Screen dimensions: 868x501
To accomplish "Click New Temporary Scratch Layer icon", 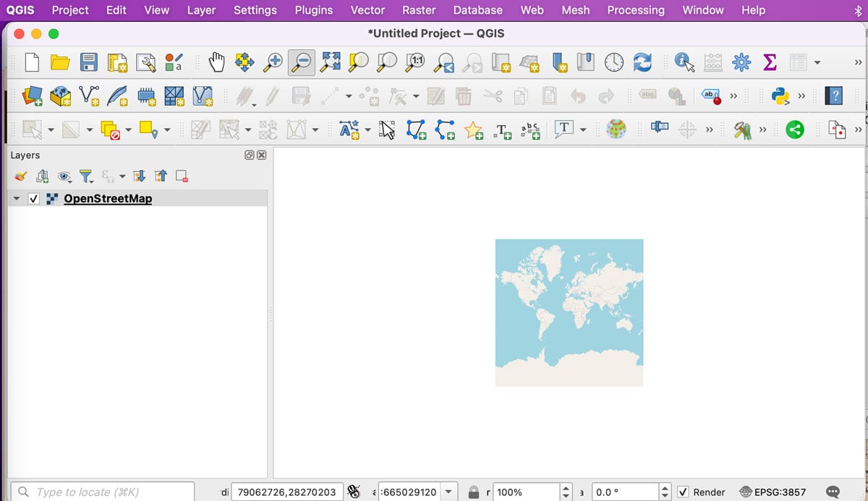I will coord(146,96).
